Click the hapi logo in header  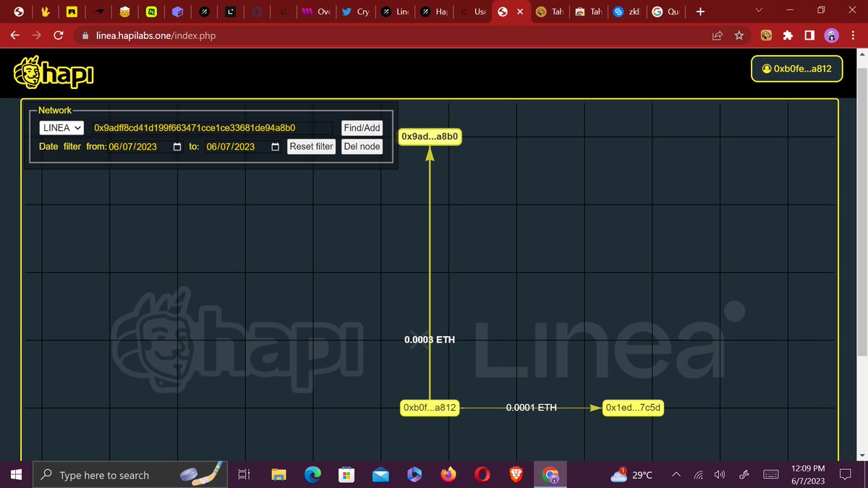coord(54,72)
